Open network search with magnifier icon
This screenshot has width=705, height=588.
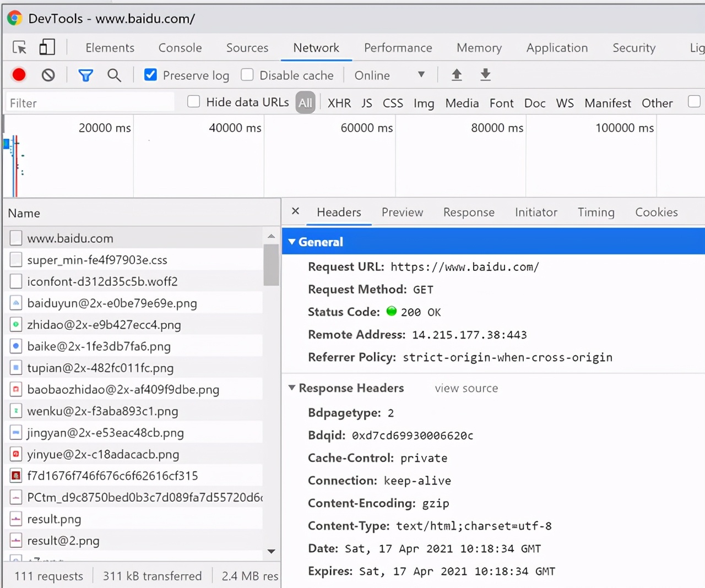click(x=114, y=75)
